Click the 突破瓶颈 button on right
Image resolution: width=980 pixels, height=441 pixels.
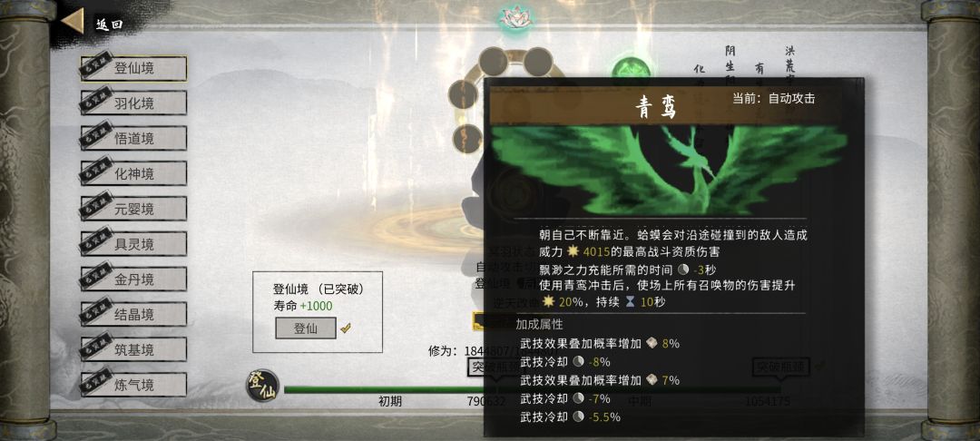(x=780, y=367)
